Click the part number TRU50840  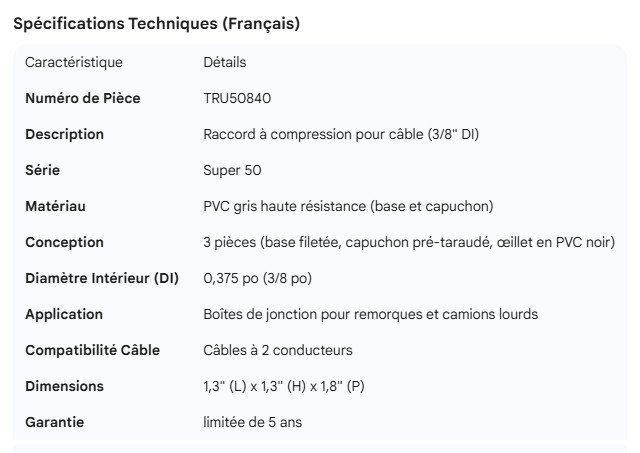tap(237, 98)
